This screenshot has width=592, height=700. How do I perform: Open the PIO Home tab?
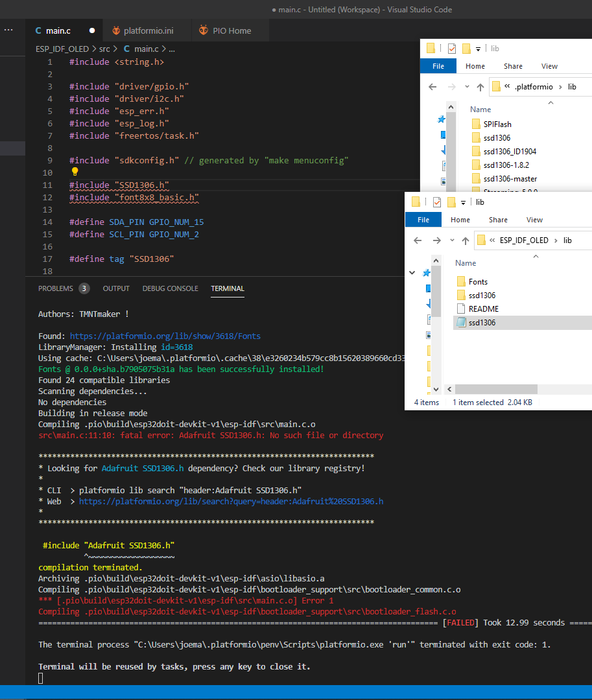[231, 31]
